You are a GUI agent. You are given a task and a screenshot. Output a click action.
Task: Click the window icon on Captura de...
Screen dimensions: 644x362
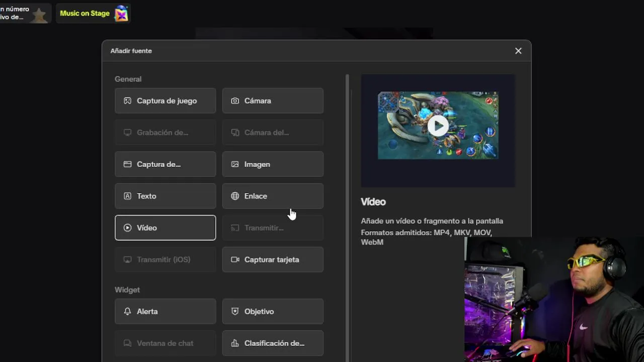[x=127, y=164]
